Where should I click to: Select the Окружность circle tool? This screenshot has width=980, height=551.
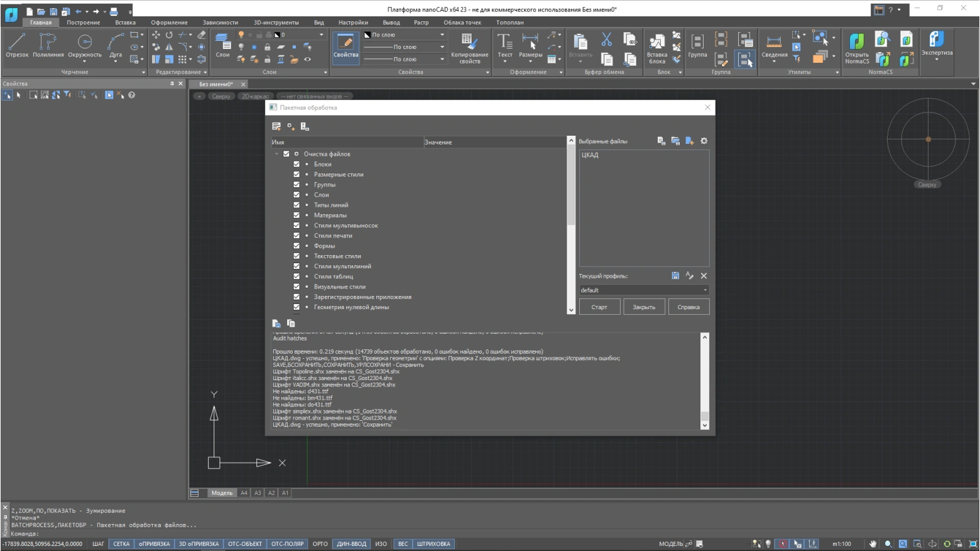click(x=84, y=45)
